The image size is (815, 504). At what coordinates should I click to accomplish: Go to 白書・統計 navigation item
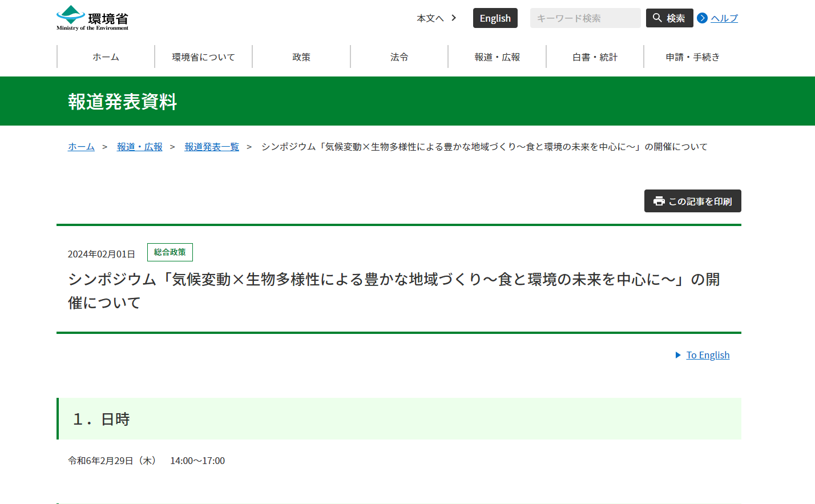[x=595, y=57]
